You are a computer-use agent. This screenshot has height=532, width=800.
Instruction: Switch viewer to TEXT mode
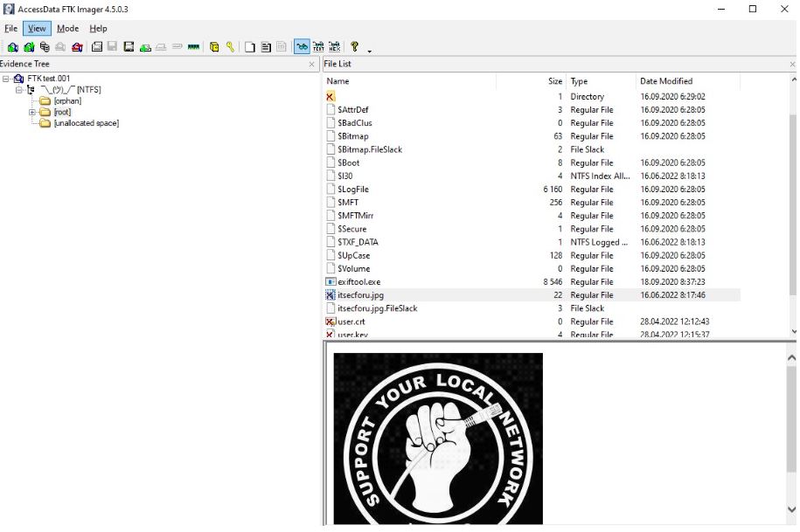(x=318, y=47)
